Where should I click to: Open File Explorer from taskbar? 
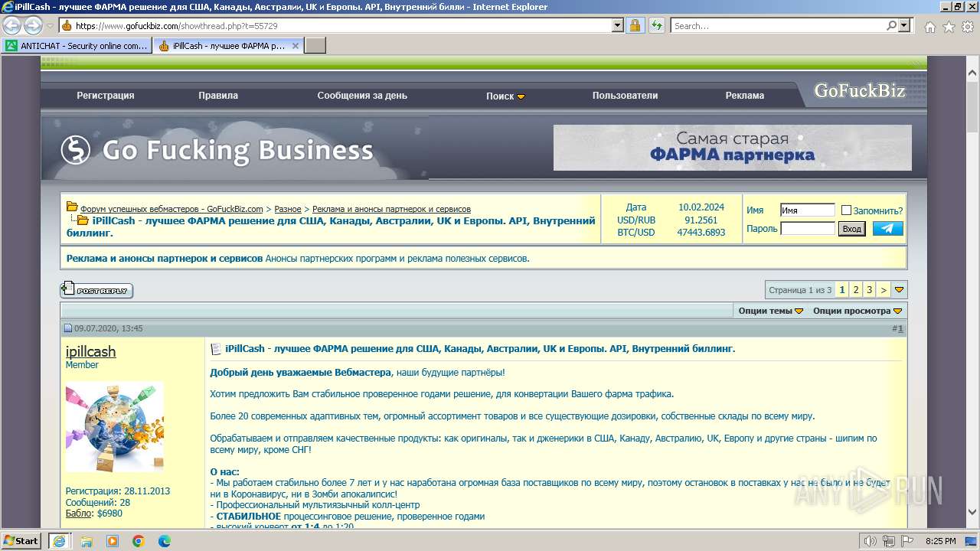(x=87, y=541)
